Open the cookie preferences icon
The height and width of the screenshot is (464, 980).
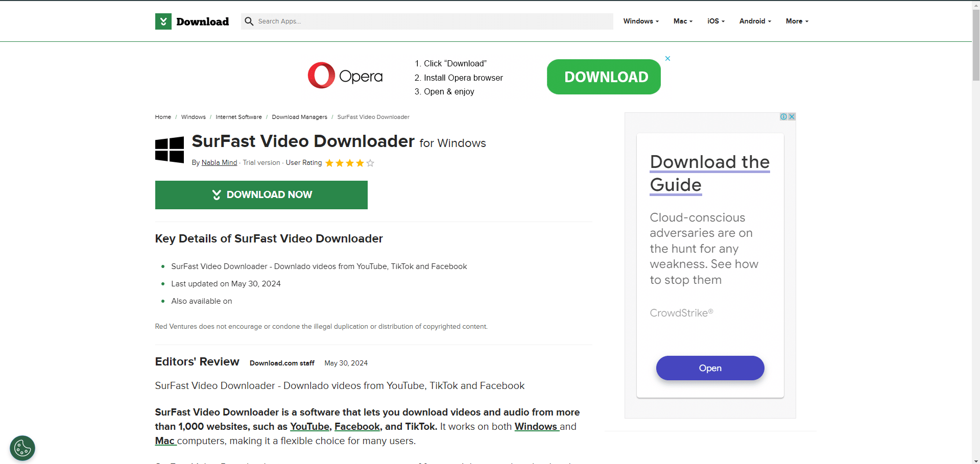[22, 448]
